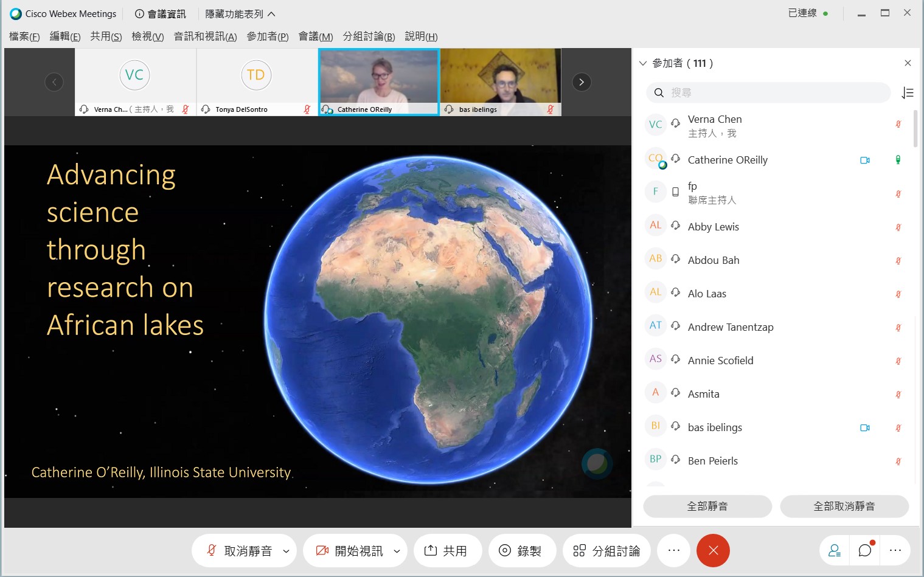Show previous video thumbnails with left arrow
Screen dimensions: 924x577
54,82
